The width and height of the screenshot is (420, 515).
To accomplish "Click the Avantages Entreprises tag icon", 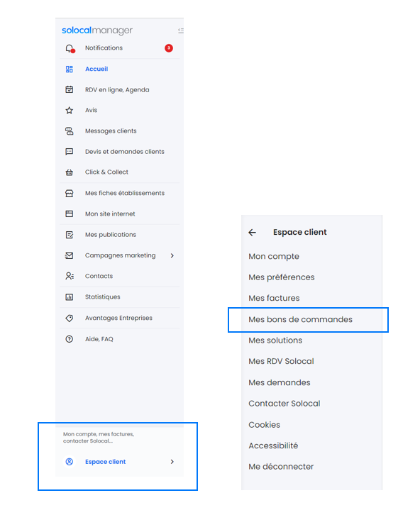I will point(70,318).
